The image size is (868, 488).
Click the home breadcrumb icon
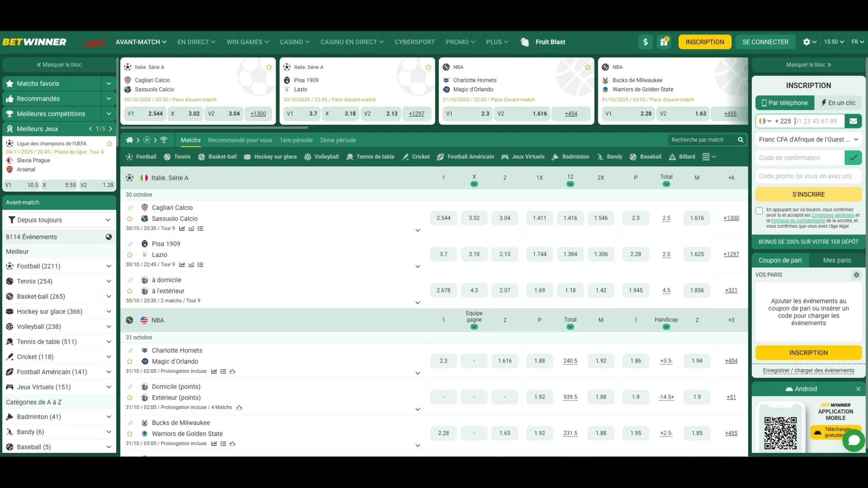129,140
